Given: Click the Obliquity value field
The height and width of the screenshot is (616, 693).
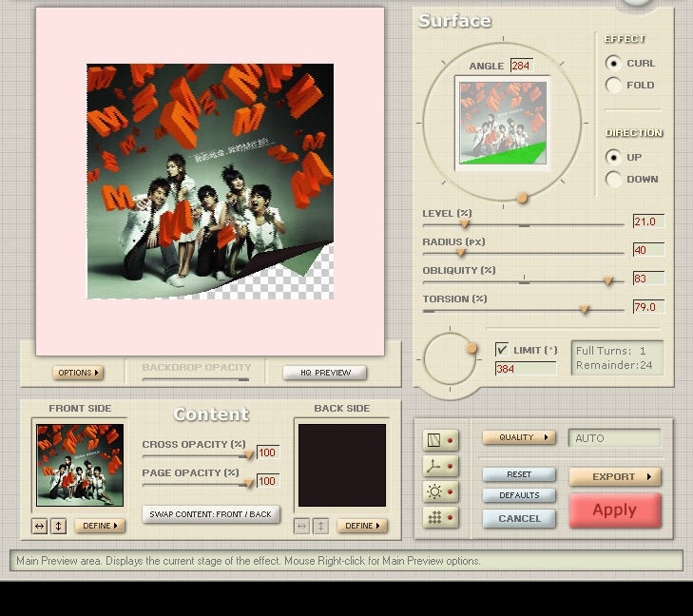Looking at the screenshot, I should (x=648, y=279).
